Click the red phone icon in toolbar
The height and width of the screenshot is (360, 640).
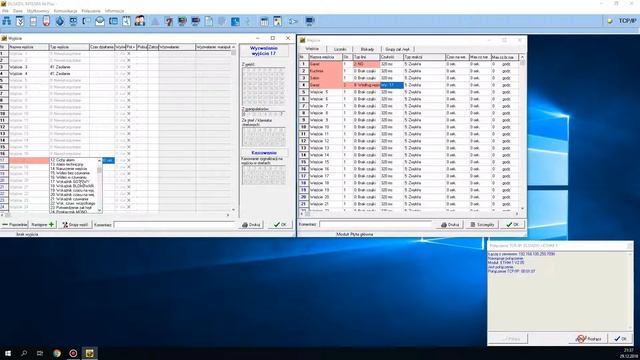[47, 21]
